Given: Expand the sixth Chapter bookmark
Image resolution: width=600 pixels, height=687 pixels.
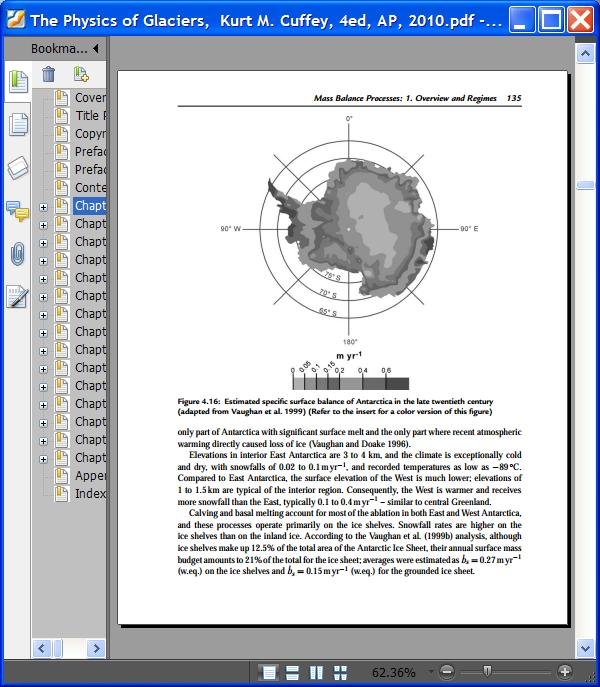Looking at the screenshot, I should click(43, 297).
